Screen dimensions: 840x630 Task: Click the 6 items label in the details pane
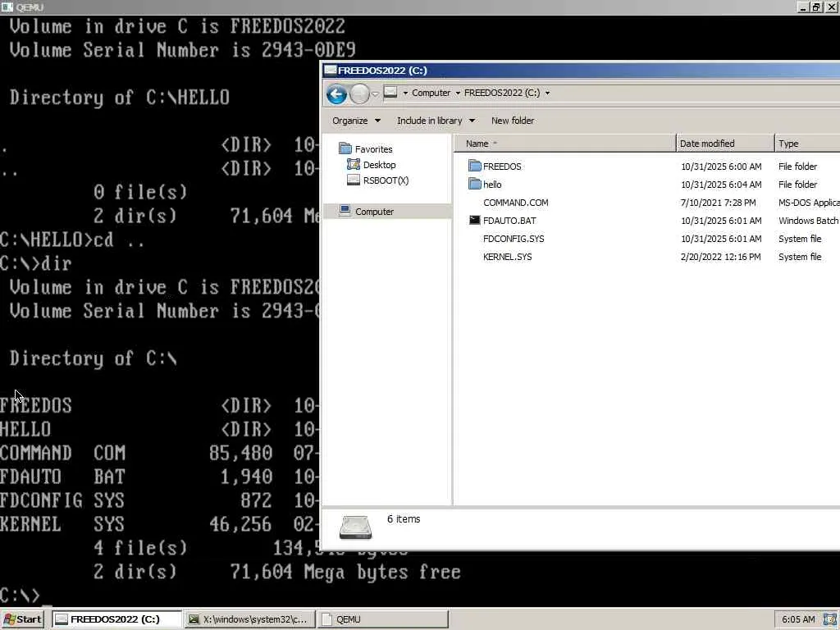pos(404,519)
